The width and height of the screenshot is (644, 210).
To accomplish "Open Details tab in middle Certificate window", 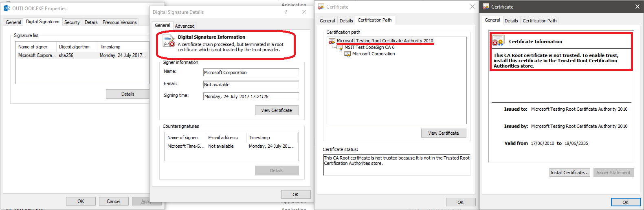I will pyautogui.click(x=346, y=21).
